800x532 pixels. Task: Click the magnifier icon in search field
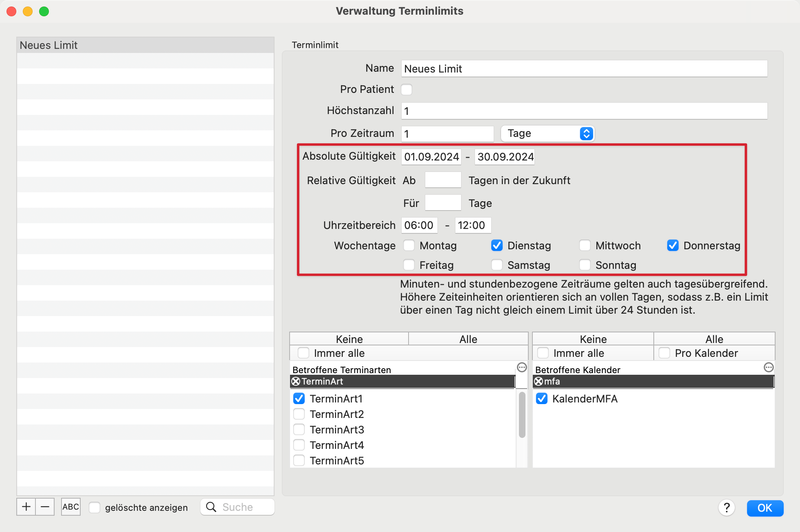pyautogui.click(x=211, y=507)
